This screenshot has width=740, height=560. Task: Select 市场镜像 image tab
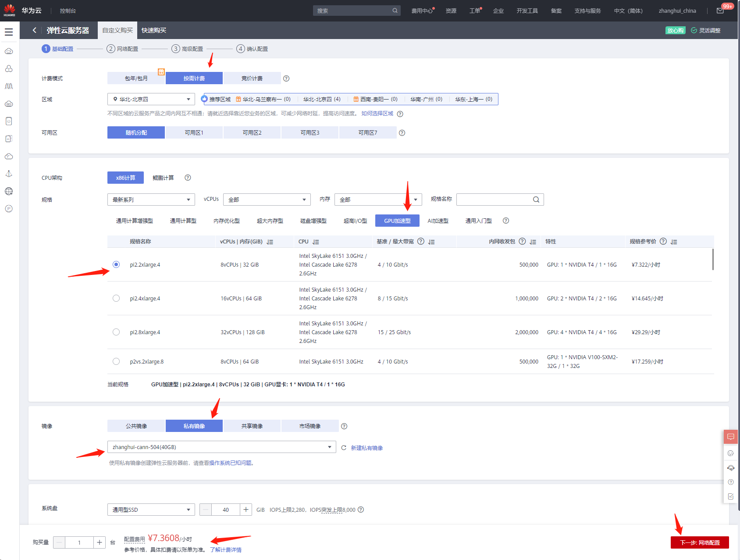pos(310,426)
